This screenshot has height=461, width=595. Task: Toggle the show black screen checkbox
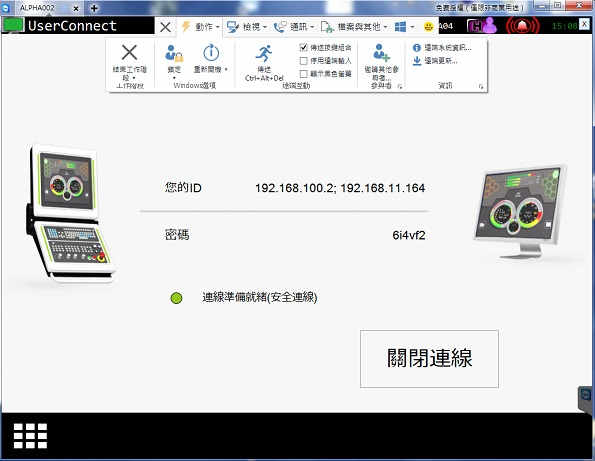[303, 74]
